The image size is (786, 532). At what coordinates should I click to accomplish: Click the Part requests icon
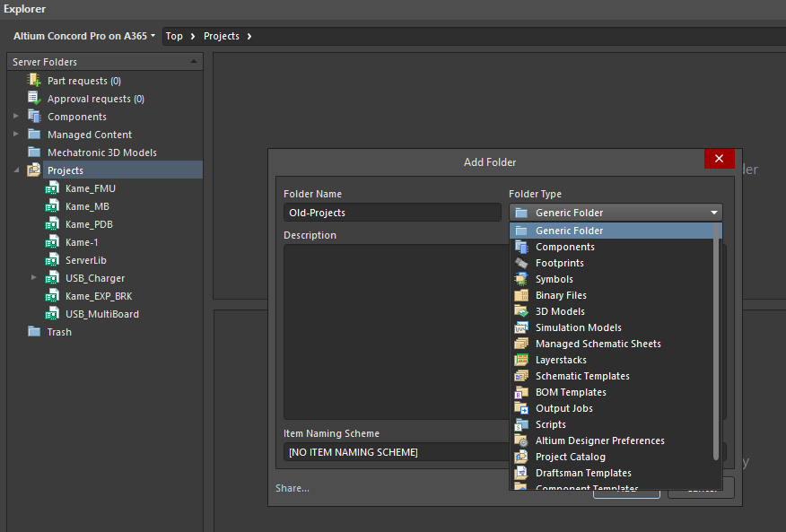tap(34, 80)
